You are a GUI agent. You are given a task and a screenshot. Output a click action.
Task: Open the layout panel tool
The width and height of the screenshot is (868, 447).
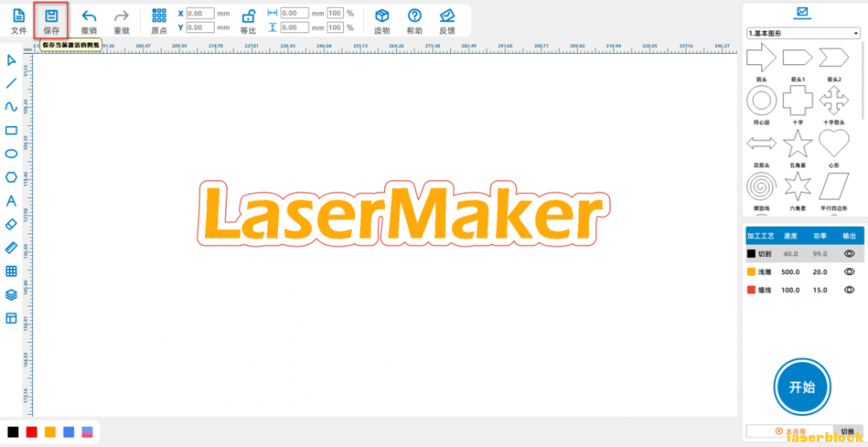click(11, 318)
